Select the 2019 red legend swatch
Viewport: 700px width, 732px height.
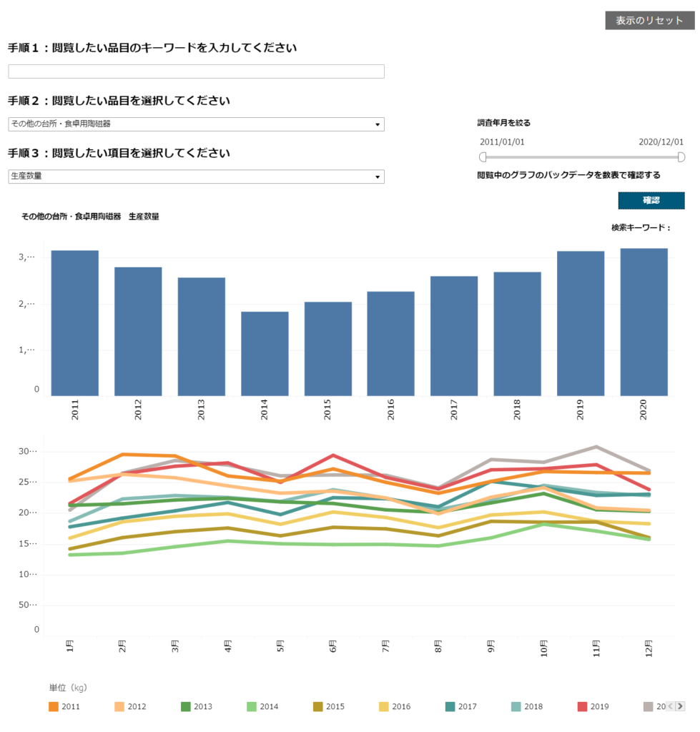[x=582, y=706]
